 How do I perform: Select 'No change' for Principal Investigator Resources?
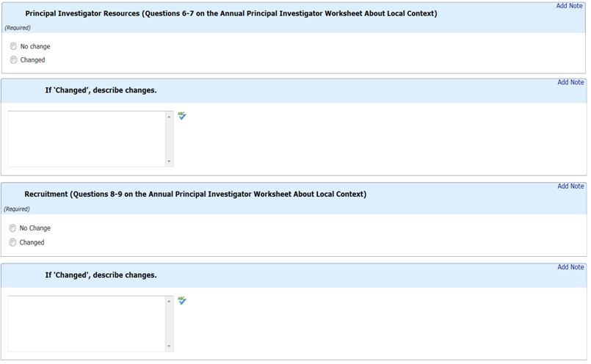(x=13, y=46)
